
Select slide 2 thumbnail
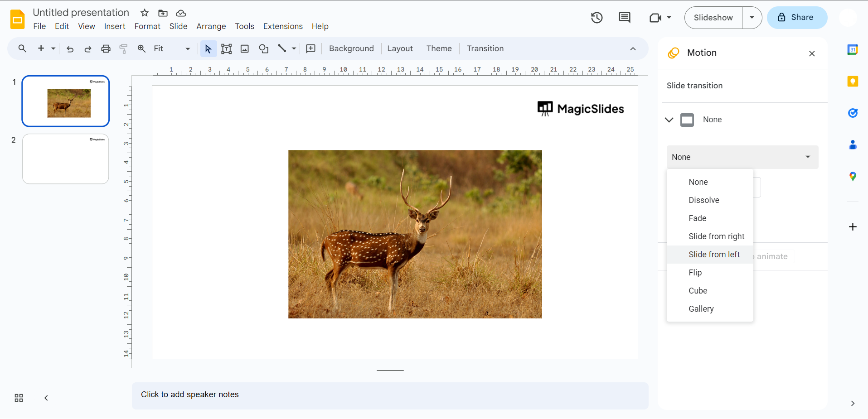click(x=66, y=159)
